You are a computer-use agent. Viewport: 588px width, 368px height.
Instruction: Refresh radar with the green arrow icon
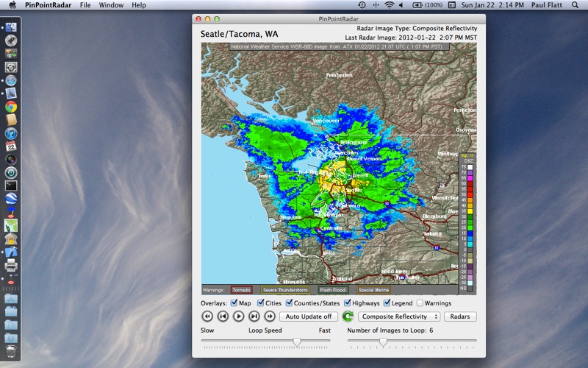click(x=348, y=316)
